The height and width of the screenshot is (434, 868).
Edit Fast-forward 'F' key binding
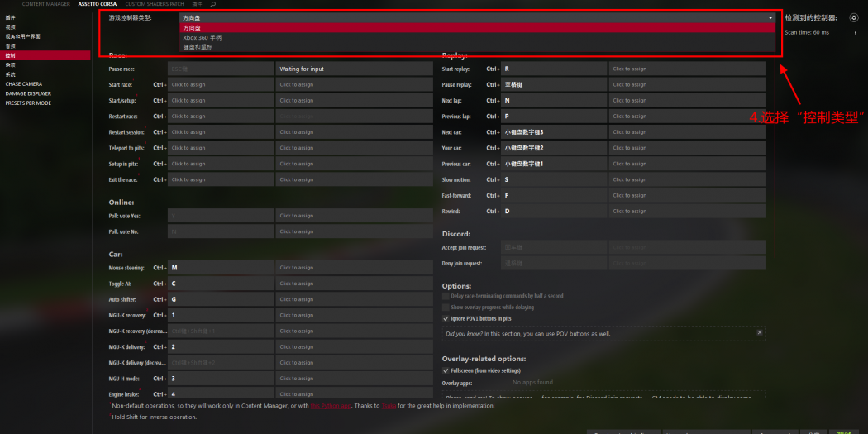click(554, 195)
